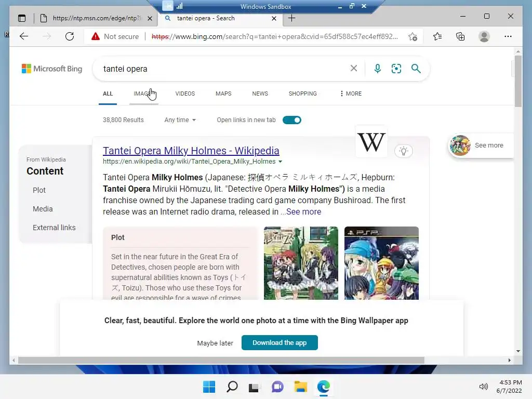The width and height of the screenshot is (532, 399).
Task: Search using voice microphone icon
Action: [x=377, y=69]
